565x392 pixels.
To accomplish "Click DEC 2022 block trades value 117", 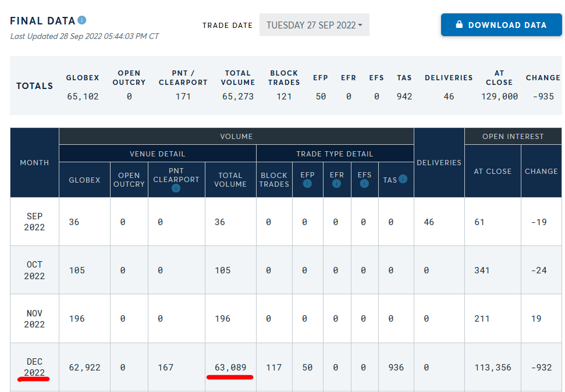I will click(274, 368).
